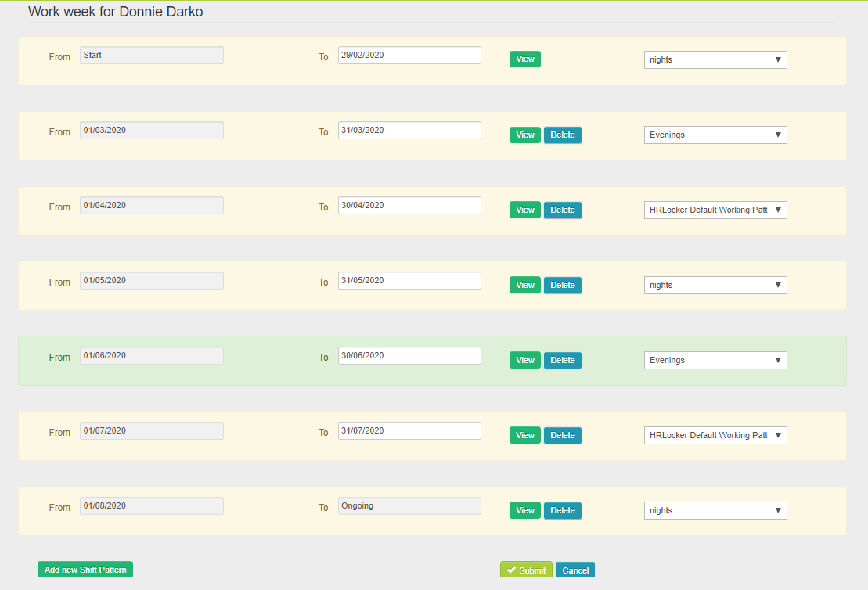
Task: Expand Evenings dropdown for 01/03/2020 row
Action: point(715,135)
